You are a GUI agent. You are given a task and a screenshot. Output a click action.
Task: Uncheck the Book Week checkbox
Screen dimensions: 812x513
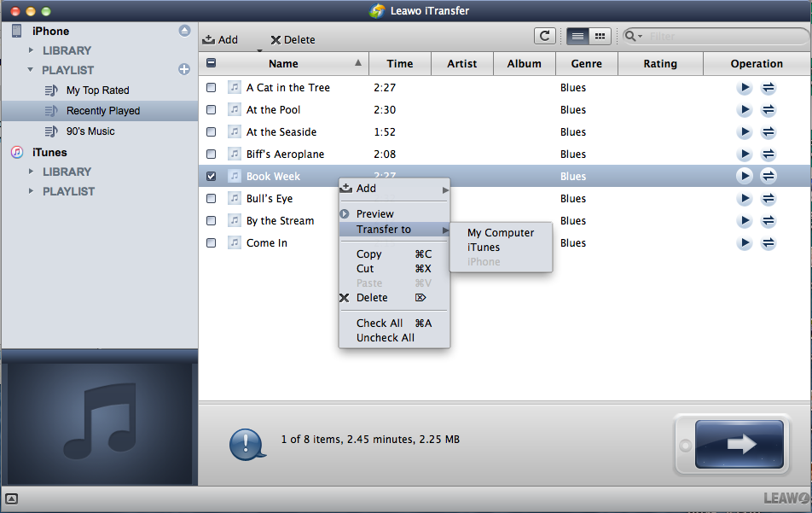(x=212, y=177)
